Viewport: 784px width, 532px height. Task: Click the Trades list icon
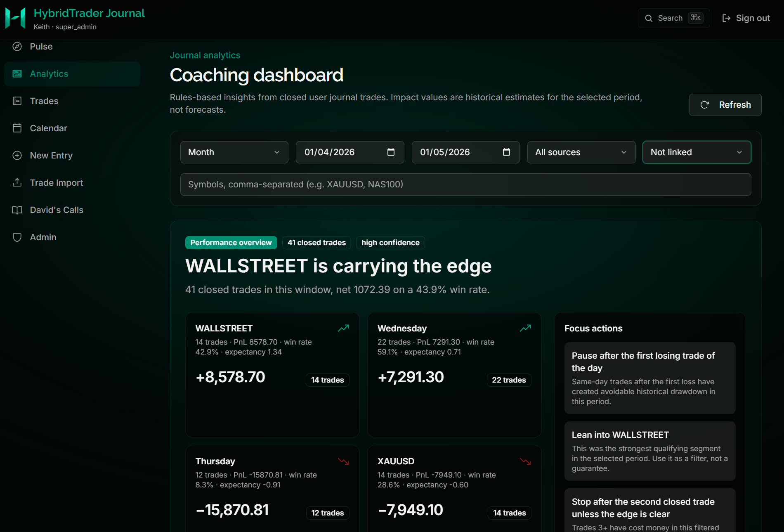tap(17, 101)
